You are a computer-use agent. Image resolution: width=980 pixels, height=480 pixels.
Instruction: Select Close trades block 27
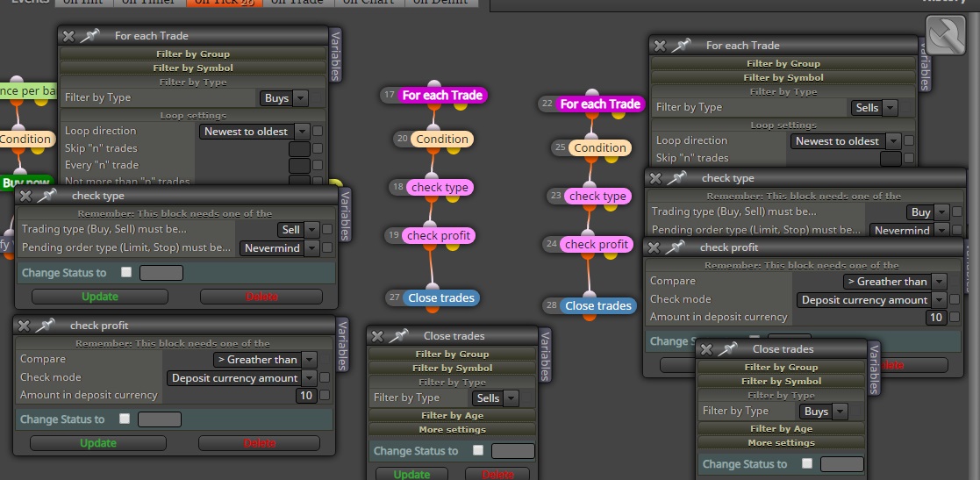coord(441,297)
